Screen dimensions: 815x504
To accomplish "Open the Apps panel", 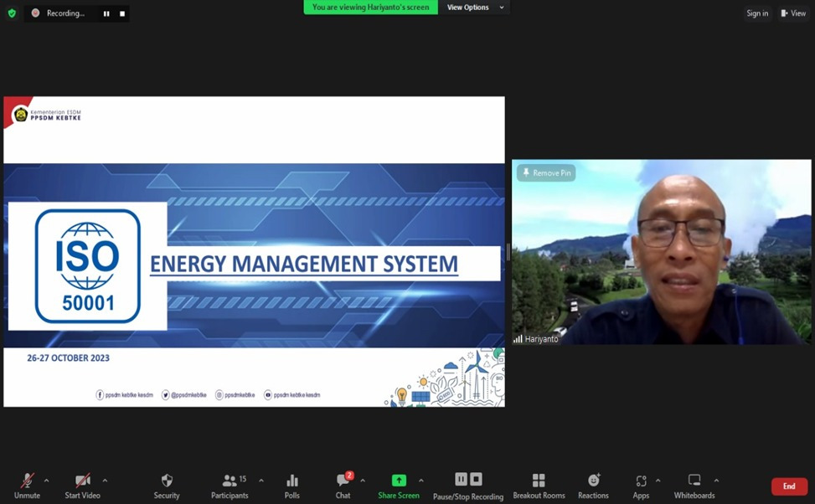I will click(x=641, y=486).
